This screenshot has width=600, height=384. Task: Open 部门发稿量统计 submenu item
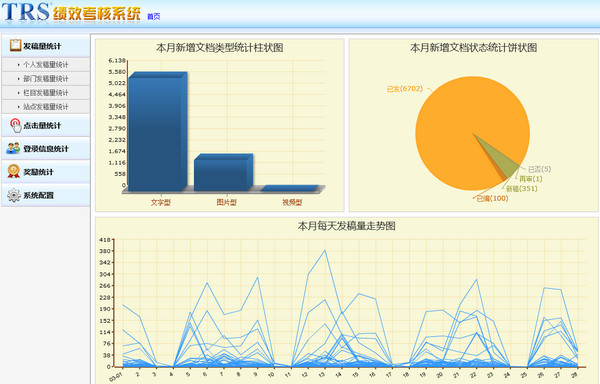click(x=46, y=79)
